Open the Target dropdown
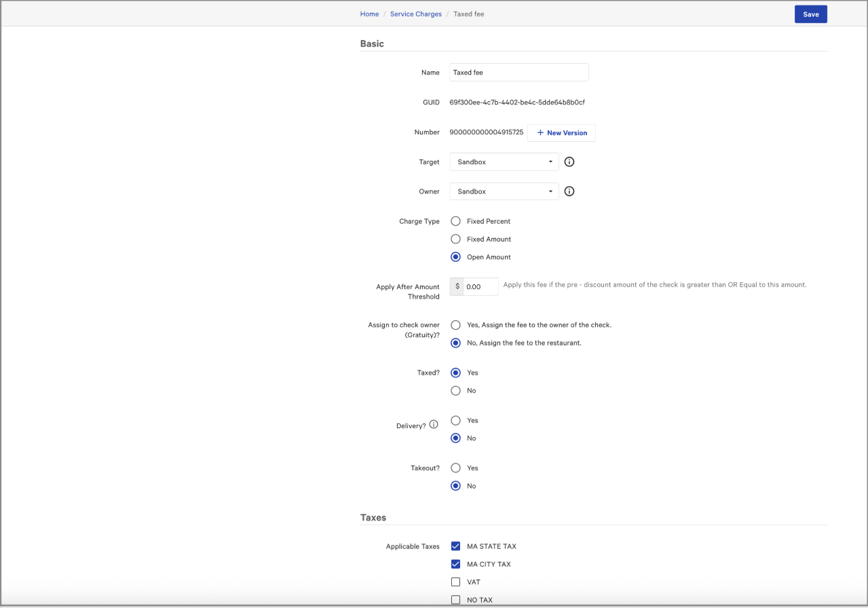 pos(504,162)
